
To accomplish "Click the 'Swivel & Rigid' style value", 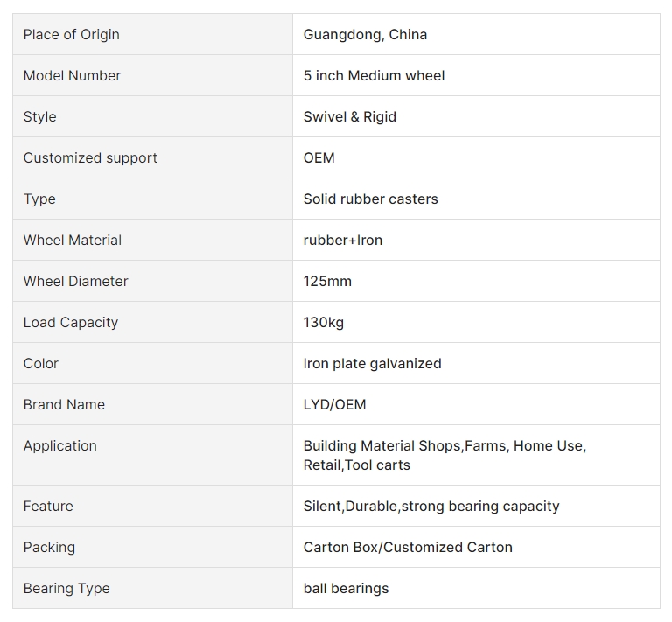I will pos(350,116).
